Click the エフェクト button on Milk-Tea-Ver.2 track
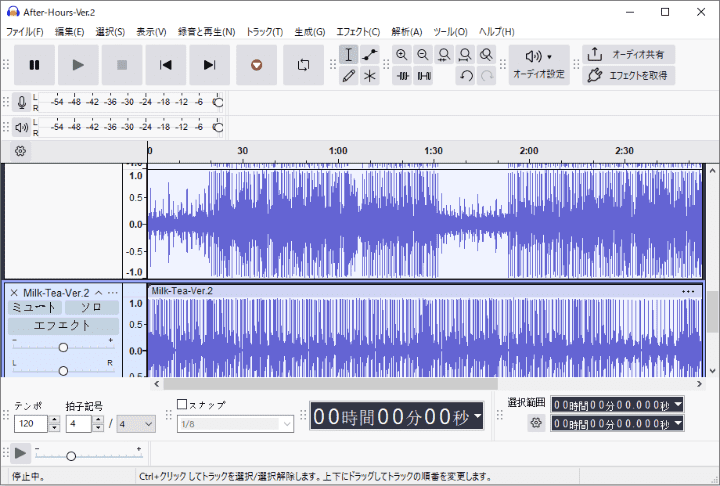This screenshot has height=486, width=720. [63, 326]
